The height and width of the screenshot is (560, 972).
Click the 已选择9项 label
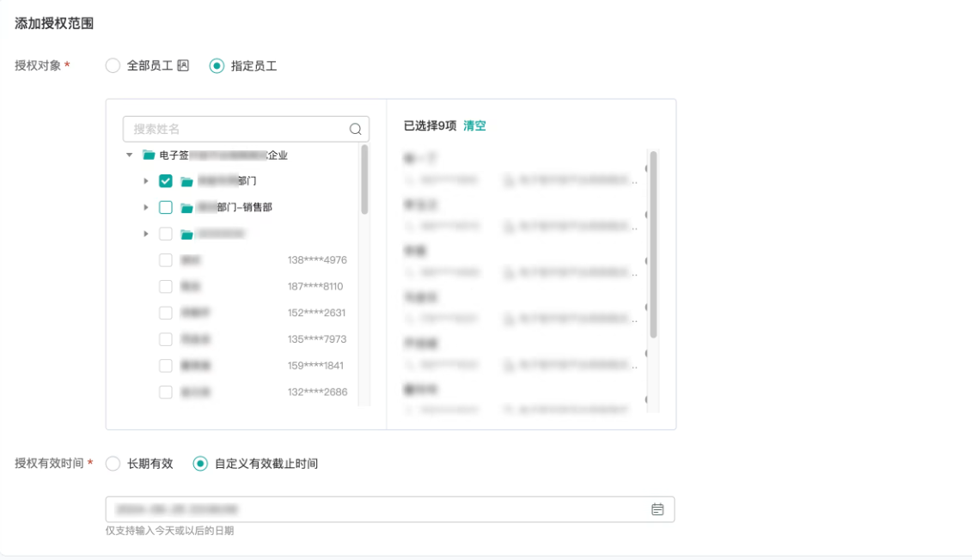[x=431, y=125]
